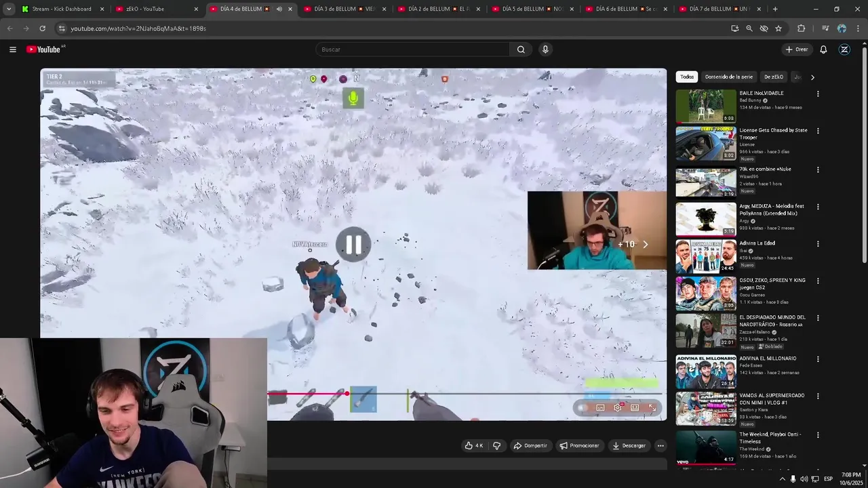Open the Chrome media controls icon

[825, 28]
